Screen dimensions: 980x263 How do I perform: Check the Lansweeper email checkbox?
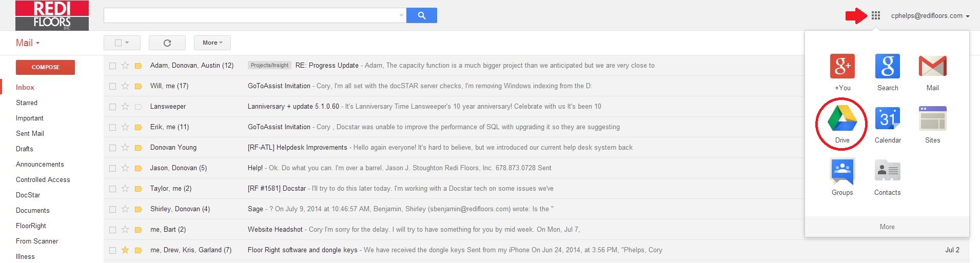point(112,107)
